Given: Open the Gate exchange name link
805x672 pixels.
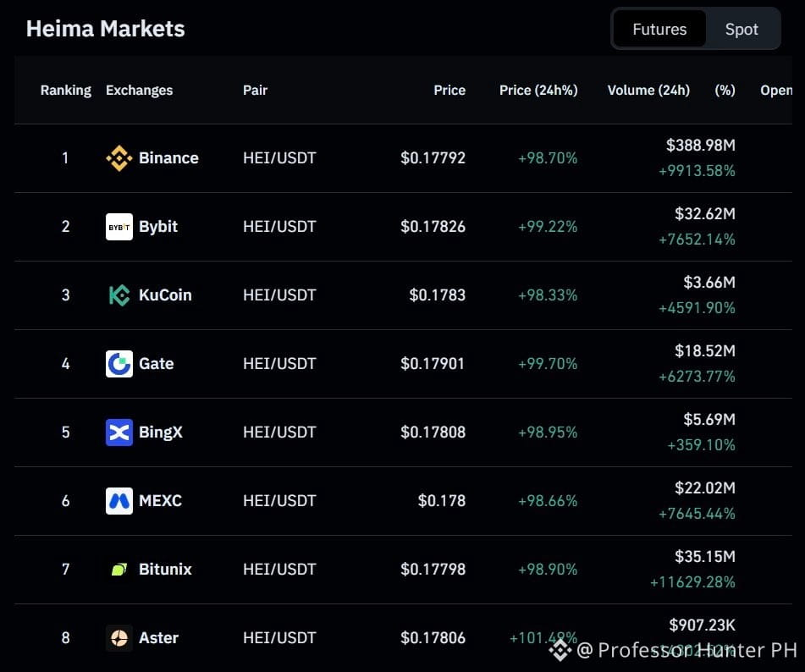Looking at the screenshot, I should (156, 364).
